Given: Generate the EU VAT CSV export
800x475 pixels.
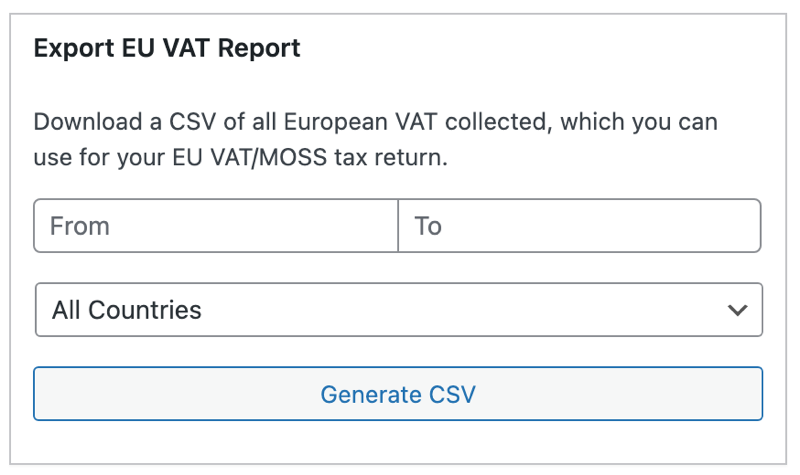Looking at the screenshot, I should click(x=398, y=394).
